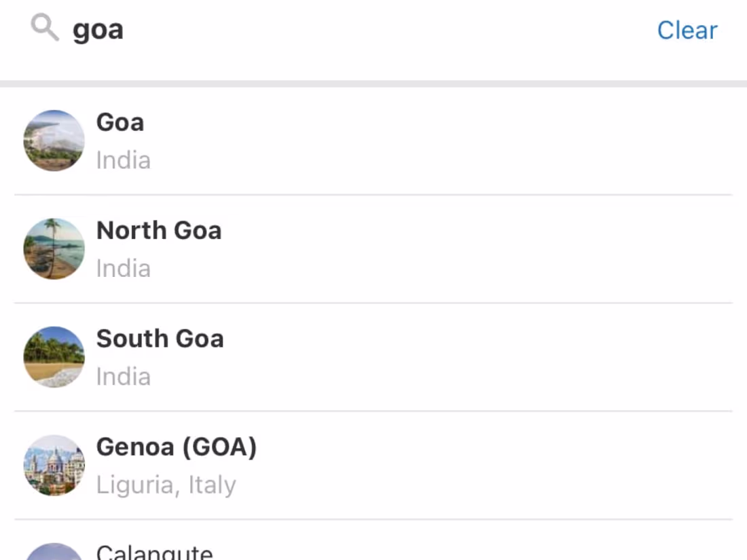Screen dimensions: 747x560
Task: Clear the search query
Action: pyautogui.click(x=687, y=31)
